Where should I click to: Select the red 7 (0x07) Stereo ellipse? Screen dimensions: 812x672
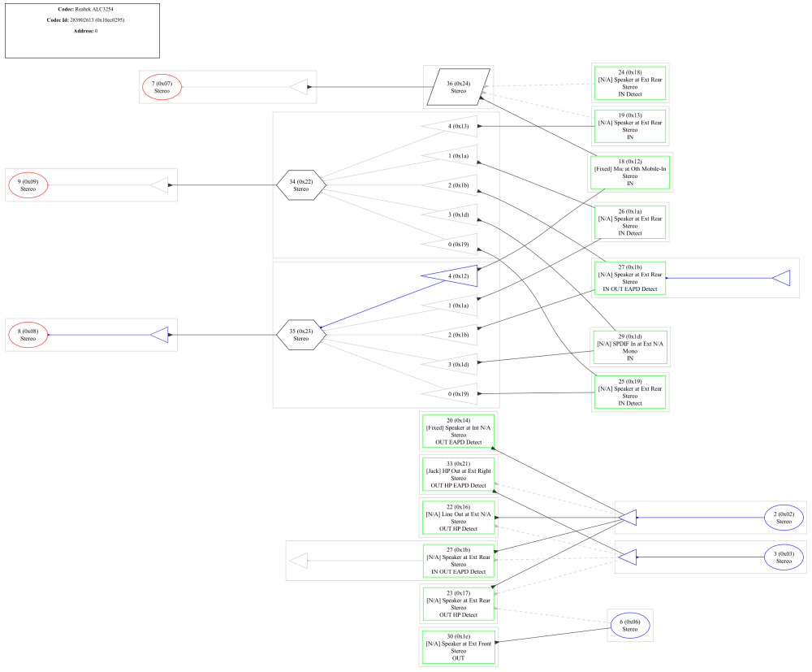pos(162,87)
